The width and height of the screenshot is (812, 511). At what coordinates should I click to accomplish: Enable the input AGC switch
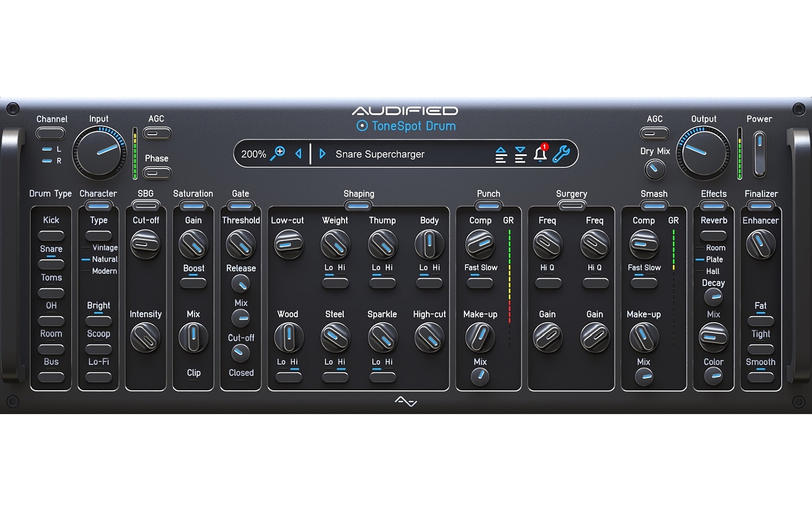tap(157, 133)
